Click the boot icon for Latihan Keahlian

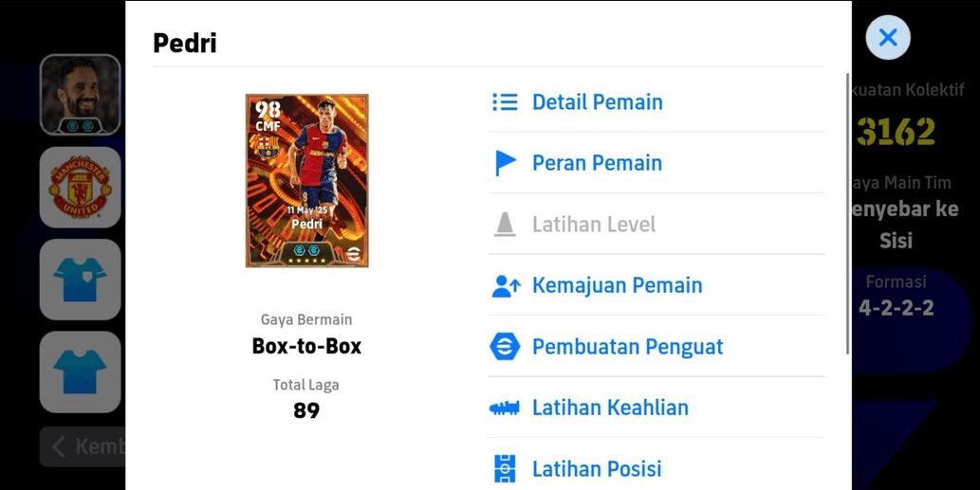click(x=505, y=408)
